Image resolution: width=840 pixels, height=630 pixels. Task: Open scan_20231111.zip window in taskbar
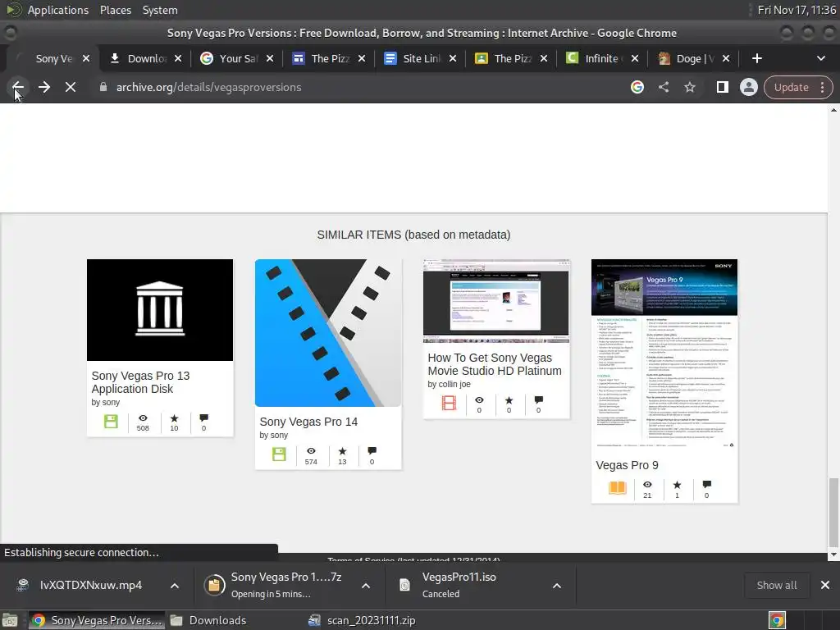coord(363,620)
